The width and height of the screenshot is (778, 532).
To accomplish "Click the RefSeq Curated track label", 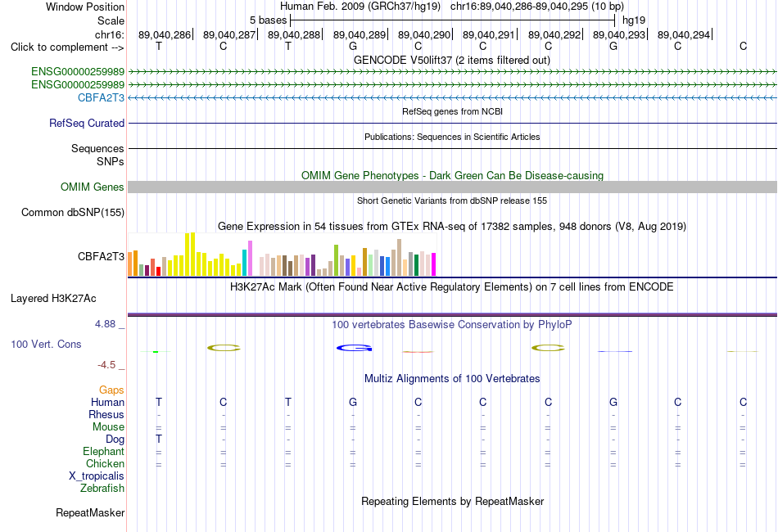I will point(87,123).
